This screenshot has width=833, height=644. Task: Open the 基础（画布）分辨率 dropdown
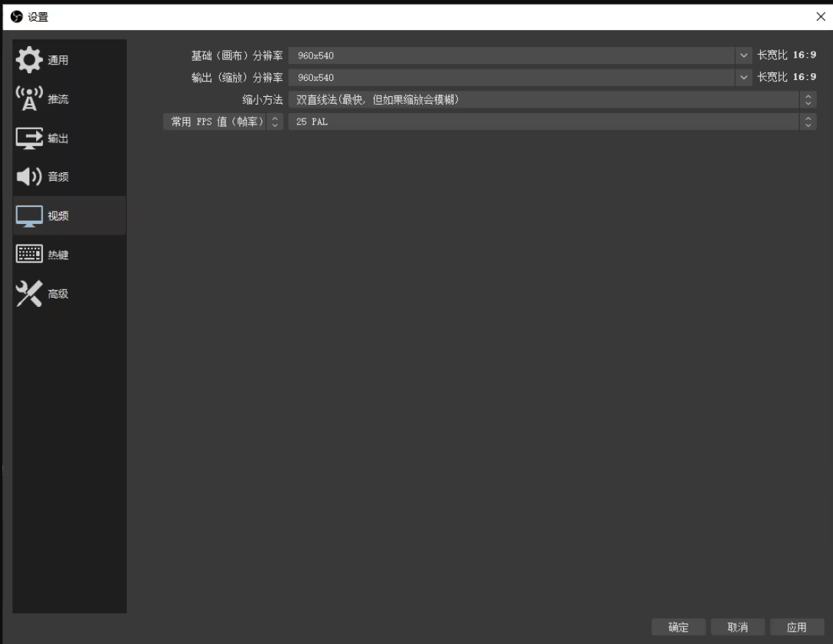[743, 56]
